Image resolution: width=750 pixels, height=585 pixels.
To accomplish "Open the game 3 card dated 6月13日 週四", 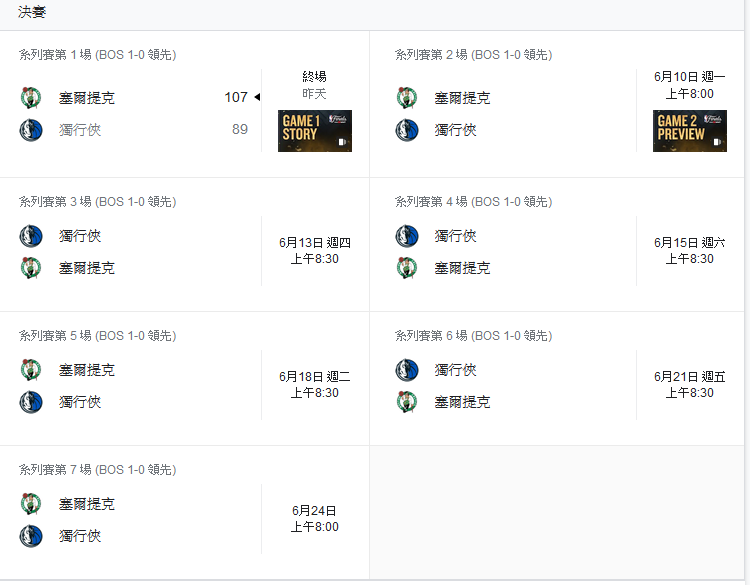I will pyautogui.click(x=185, y=244).
